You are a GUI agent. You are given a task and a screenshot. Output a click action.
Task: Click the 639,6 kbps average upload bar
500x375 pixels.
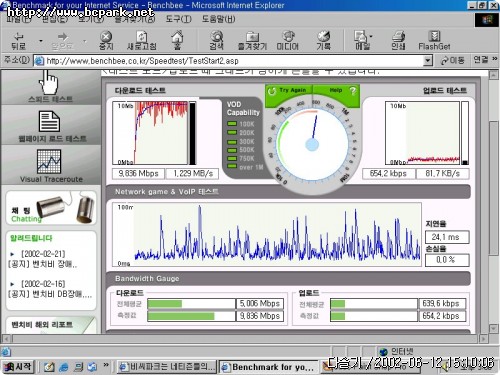tap(374, 304)
